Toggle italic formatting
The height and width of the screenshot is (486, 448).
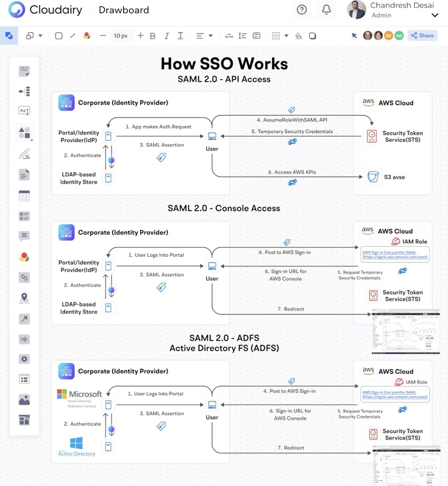166,36
